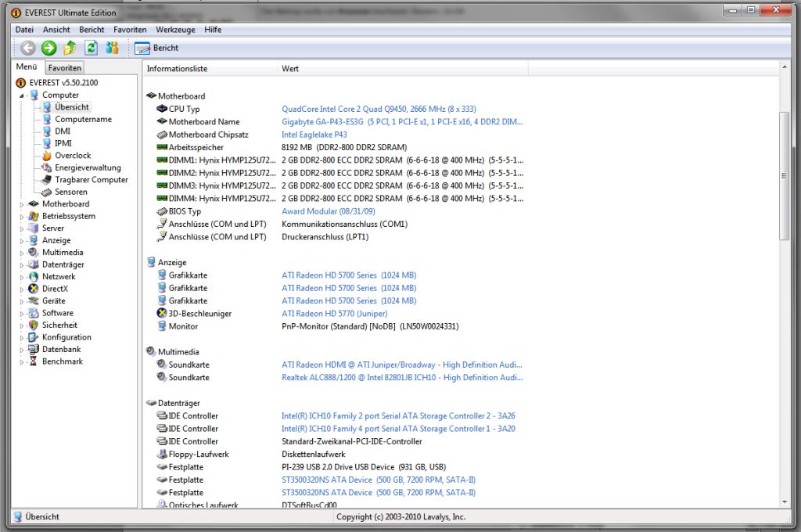801x532 pixels.
Task: Click the Energieverwaltung icon
Action: click(46, 167)
